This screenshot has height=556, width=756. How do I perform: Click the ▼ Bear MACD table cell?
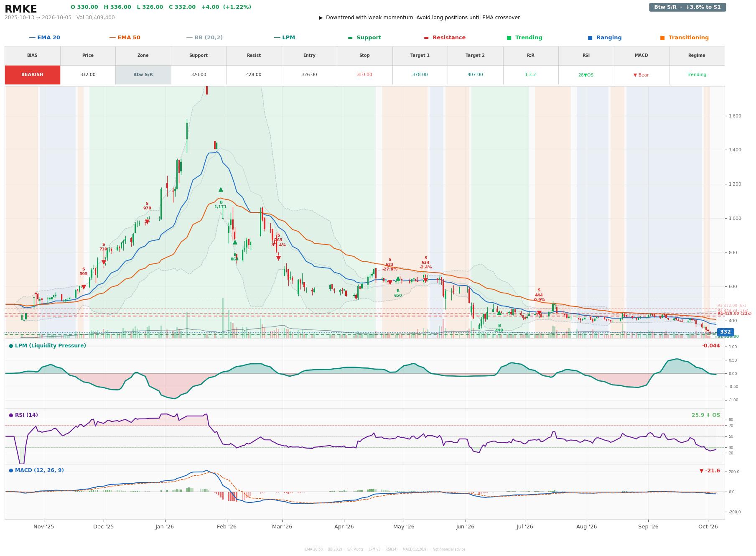click(x=641, y=75)
